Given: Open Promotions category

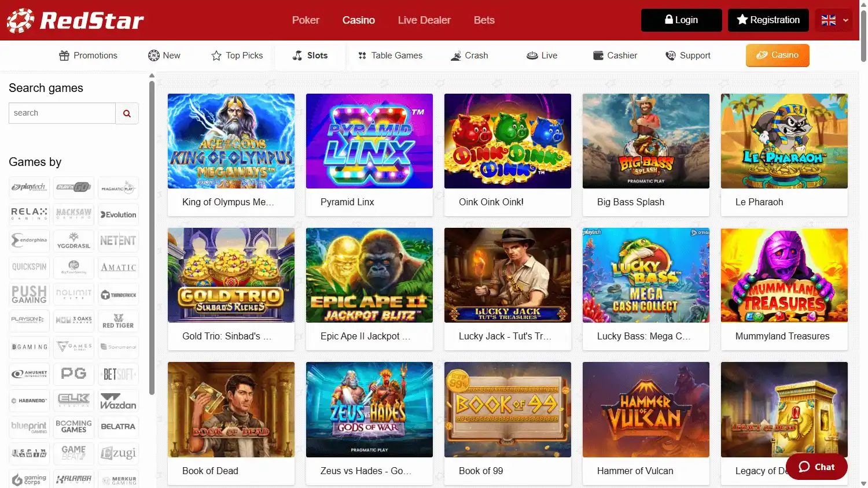Looking at the screenshot, I should tap(88, 56).
